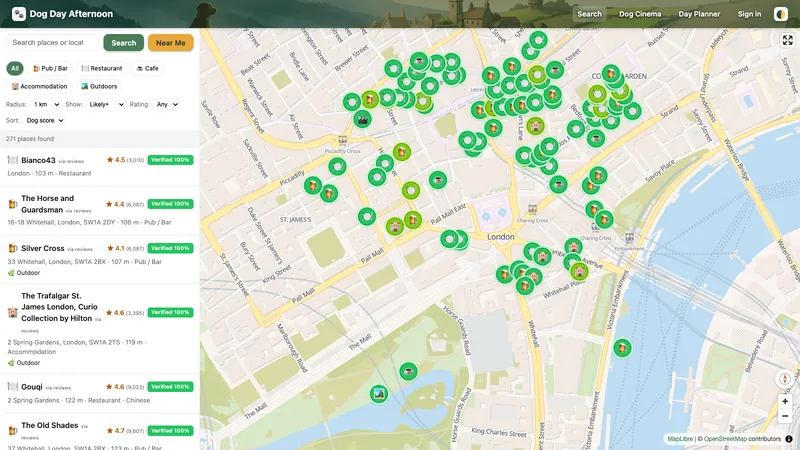Open The Horse and Guardsman pub icon
The width and height of the screenshot is (800, 450).
(x=13, y=204)
